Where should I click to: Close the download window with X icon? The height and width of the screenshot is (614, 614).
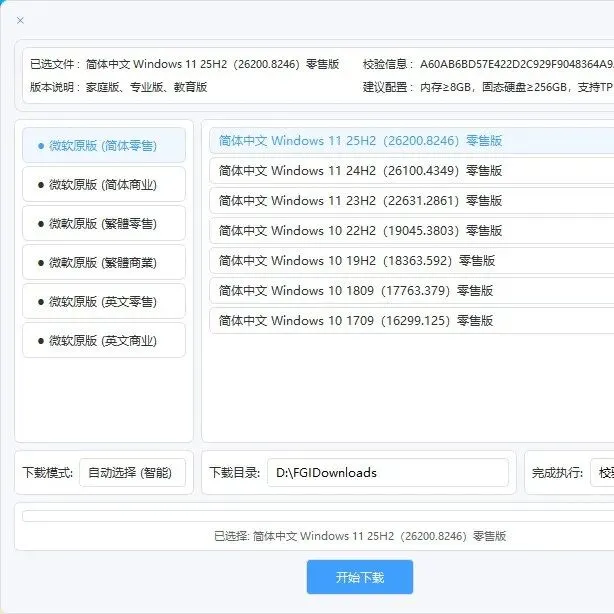pyautogui.click(x=20, y=20)
